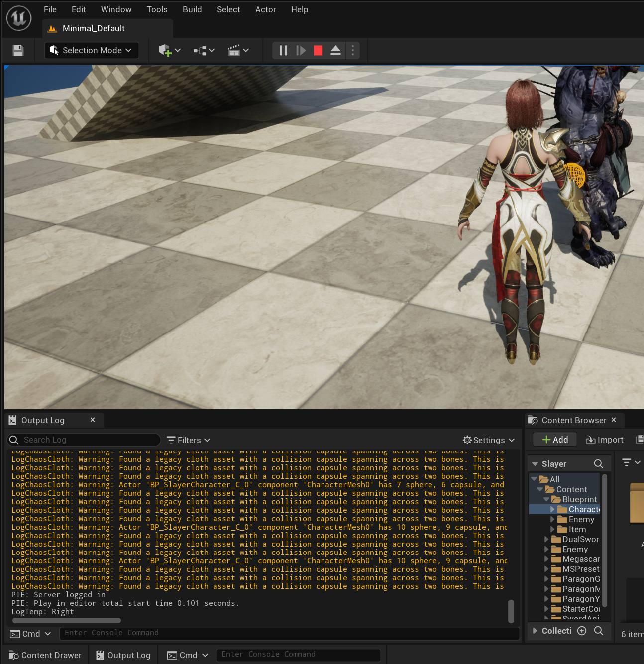This screenshot has width=644, height=664.
Task: Collapse the Content folder arrow
Action: click(x=540, y=489)
